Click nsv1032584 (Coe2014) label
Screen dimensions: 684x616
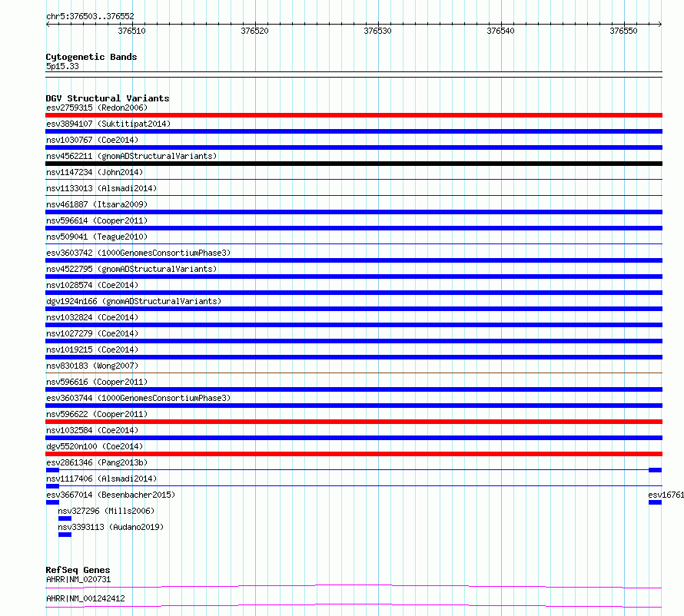tap(92, 430)
